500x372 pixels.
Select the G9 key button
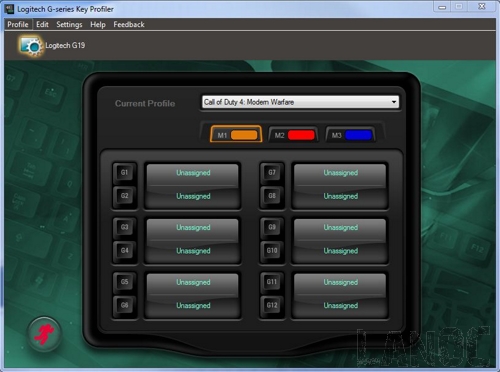[x=272, y=227]
